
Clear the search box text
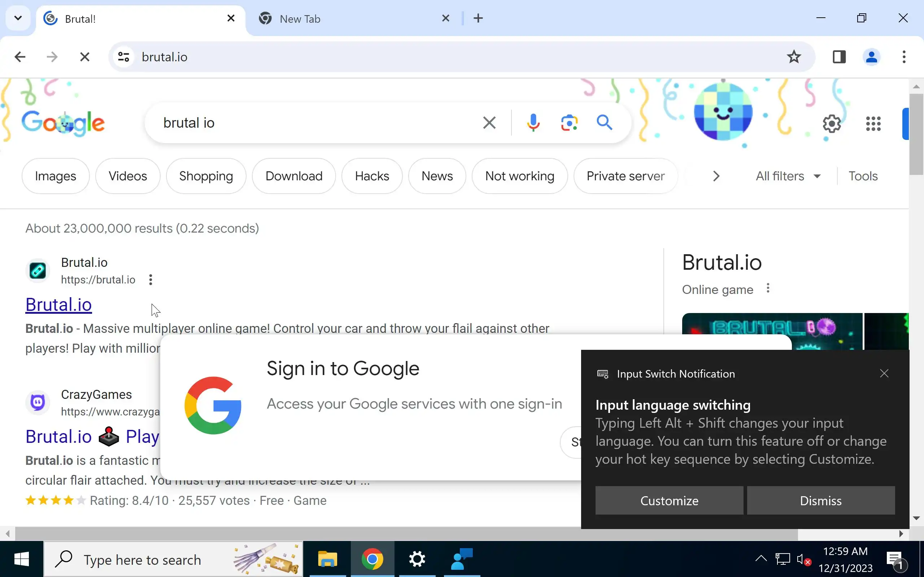[x=489, y=123]
